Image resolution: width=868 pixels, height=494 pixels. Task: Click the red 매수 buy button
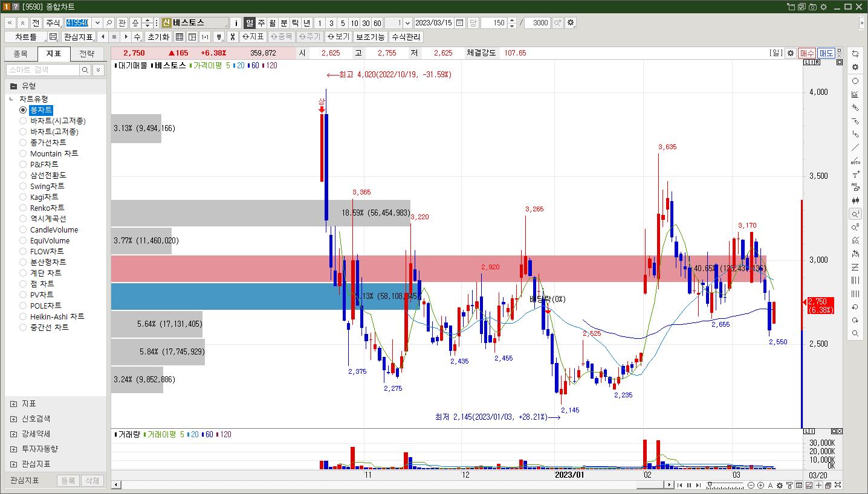pos(807,53)
